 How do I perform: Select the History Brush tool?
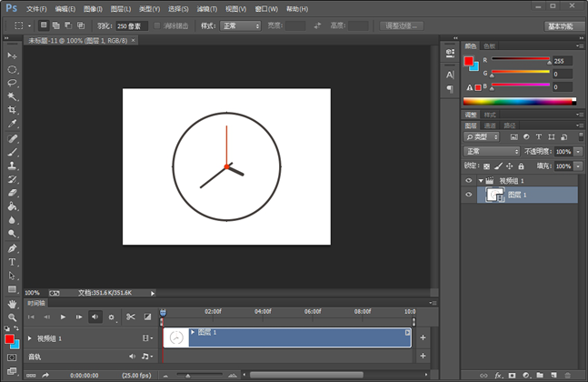(x=12, y=179)
